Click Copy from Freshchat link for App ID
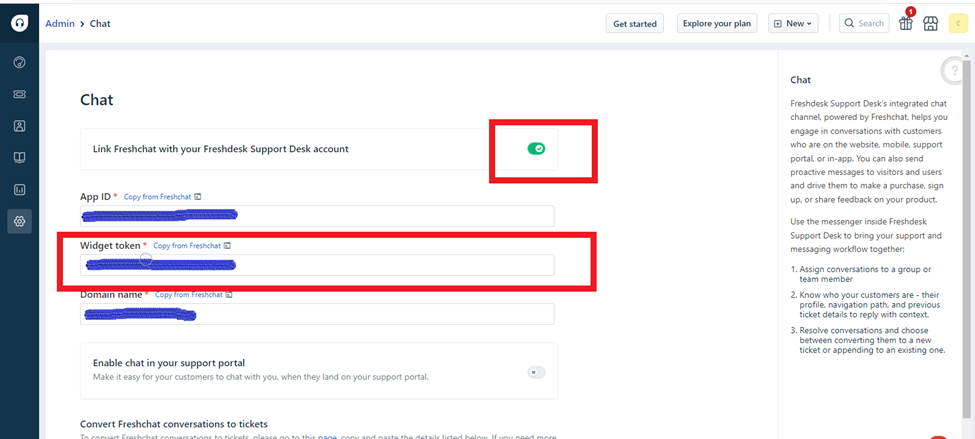Viewport: 975px width, 439px height. tap(157, 196)
